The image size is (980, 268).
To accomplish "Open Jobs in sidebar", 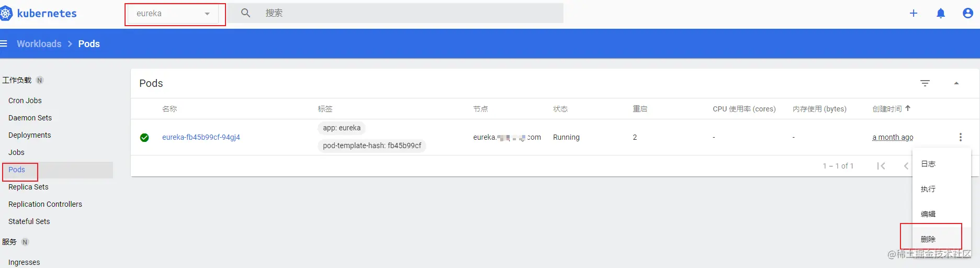I will 16,152.
